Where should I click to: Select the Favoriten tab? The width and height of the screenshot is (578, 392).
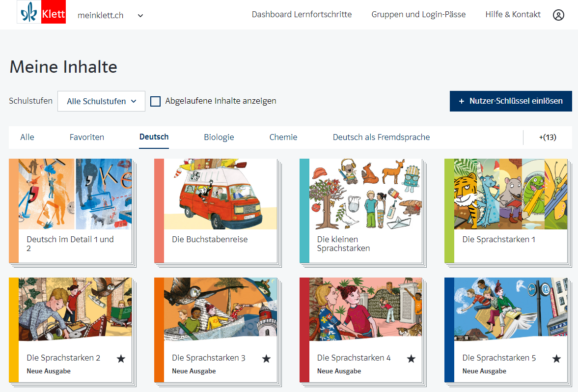point(86,137)
